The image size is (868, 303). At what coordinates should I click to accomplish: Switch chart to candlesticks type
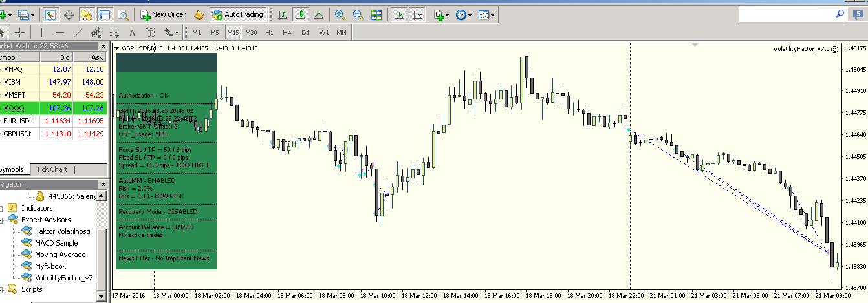[300, 14]
